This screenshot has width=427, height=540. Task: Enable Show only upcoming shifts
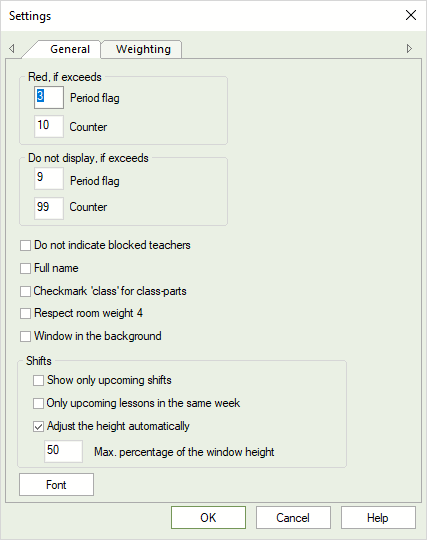(38, 381)
